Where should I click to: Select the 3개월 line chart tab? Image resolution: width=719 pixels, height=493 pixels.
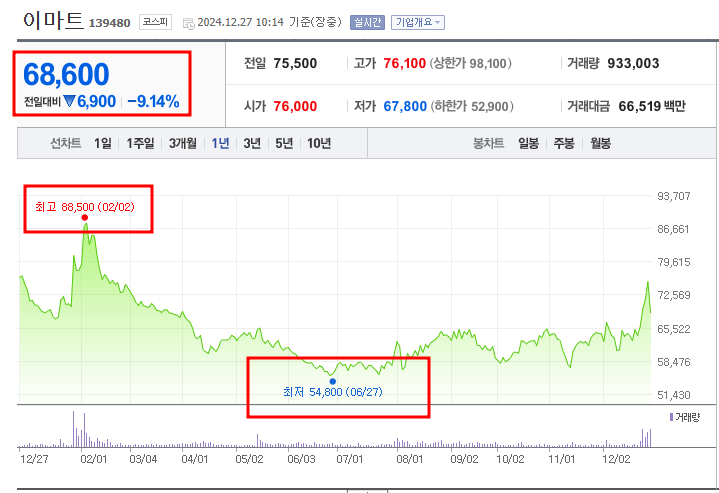pyautogui.click(x=183, y=144)
